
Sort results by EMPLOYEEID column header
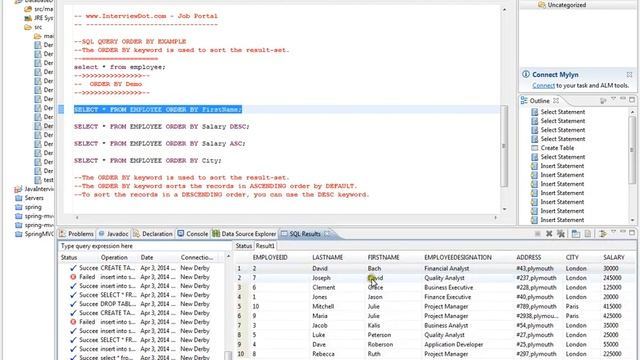[270, 258]
